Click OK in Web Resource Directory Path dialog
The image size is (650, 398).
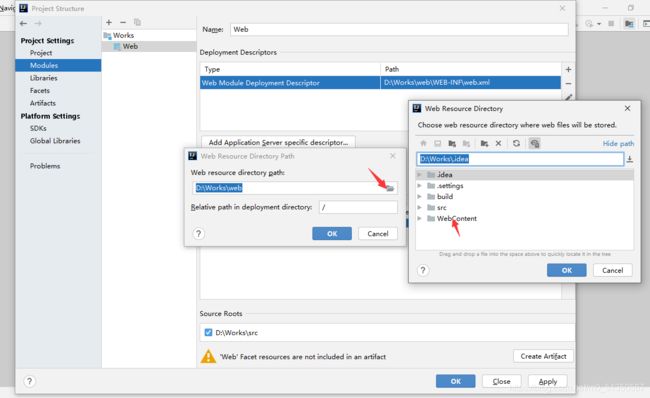point(332,234)
